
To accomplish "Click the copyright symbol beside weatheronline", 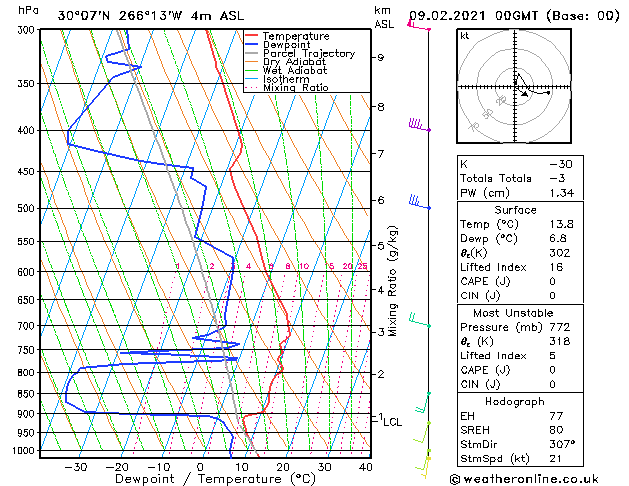I will tap(455, 479).
